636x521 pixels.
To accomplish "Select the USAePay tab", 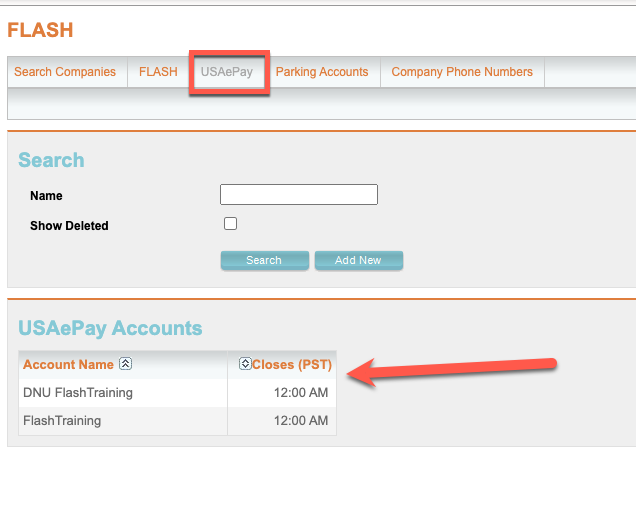I will coord(227,72).
